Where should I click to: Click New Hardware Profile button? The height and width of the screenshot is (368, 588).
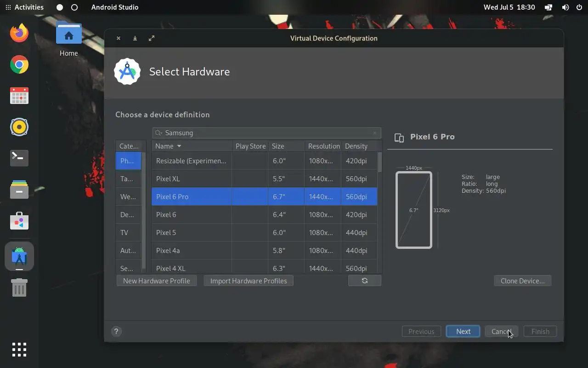coord(157,281)
